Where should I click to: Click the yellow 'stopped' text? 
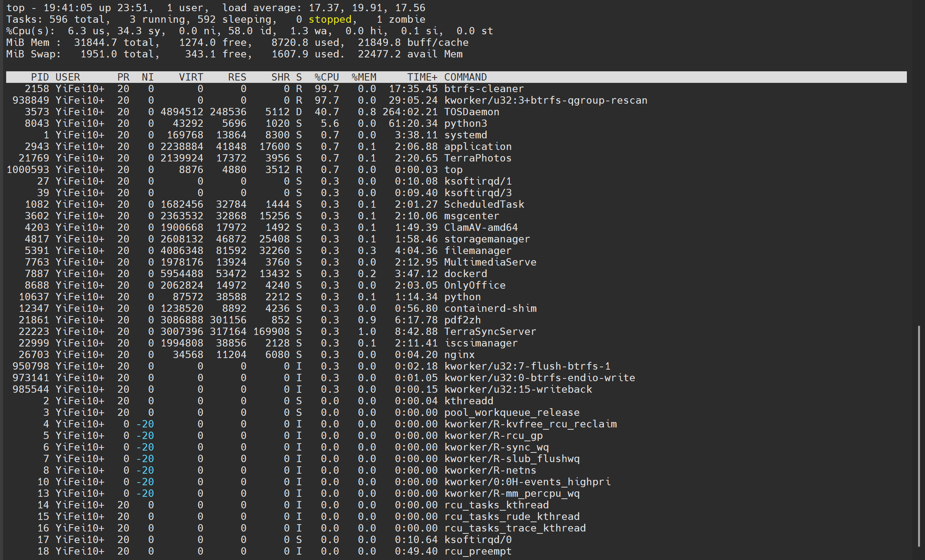[330, 19]
